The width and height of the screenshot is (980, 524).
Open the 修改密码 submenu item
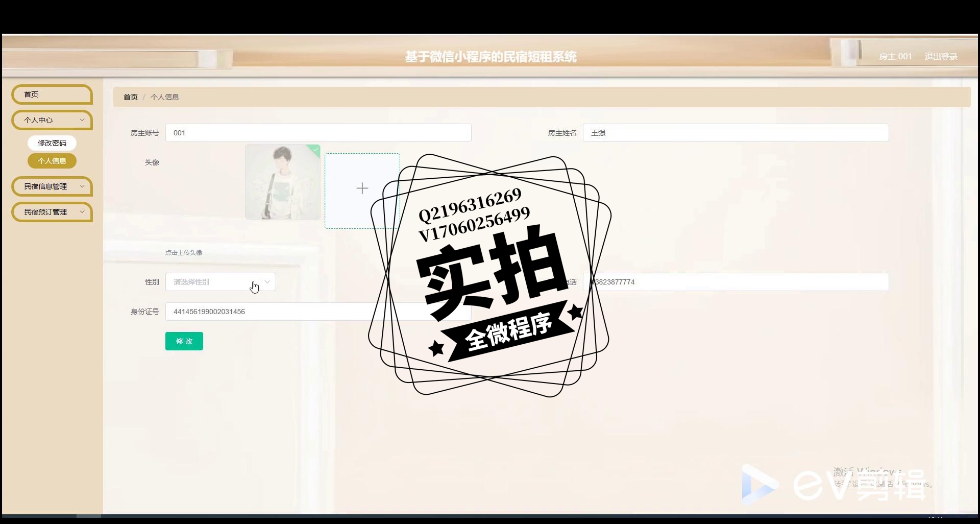[x=52, y=143]
